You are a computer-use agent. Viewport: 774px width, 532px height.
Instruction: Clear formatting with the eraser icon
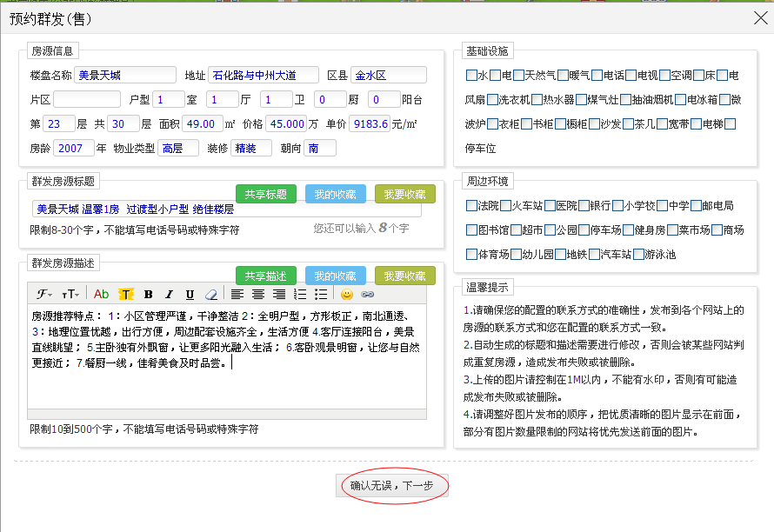210,294
